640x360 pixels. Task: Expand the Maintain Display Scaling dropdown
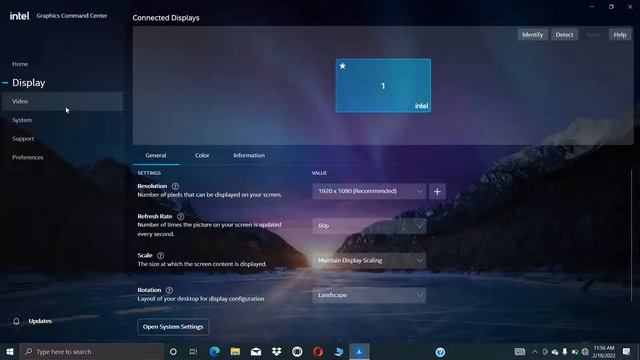tap(369, 260)
